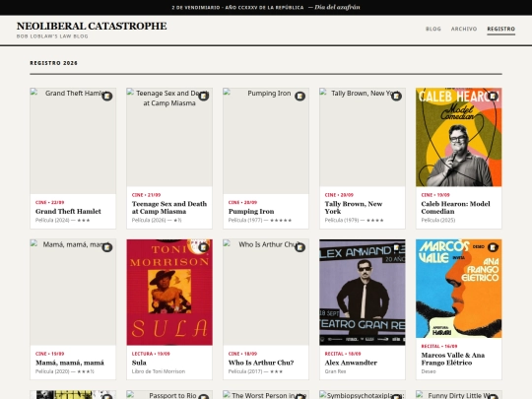The image size is (532, 399).
Task: Click the Toni Morrison Sula cover image
Action: (x=169, y=293)
